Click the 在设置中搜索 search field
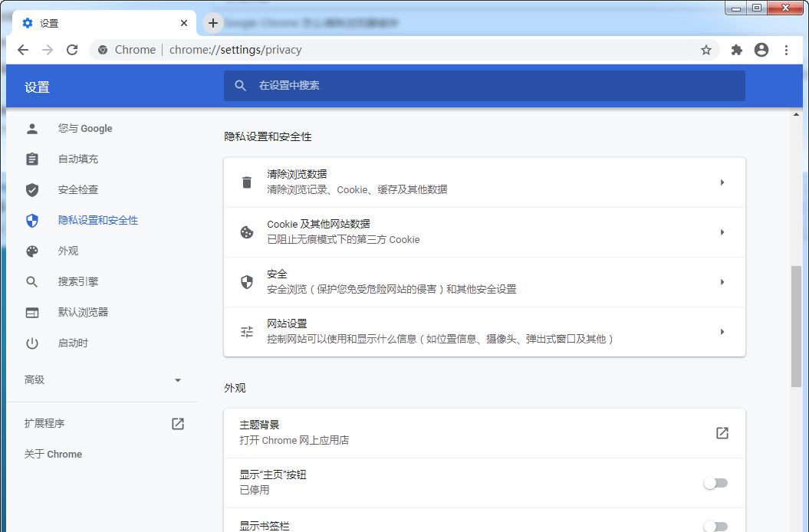Screen dimensions: 809x532 pyautogui.click(x=485, y=86)
